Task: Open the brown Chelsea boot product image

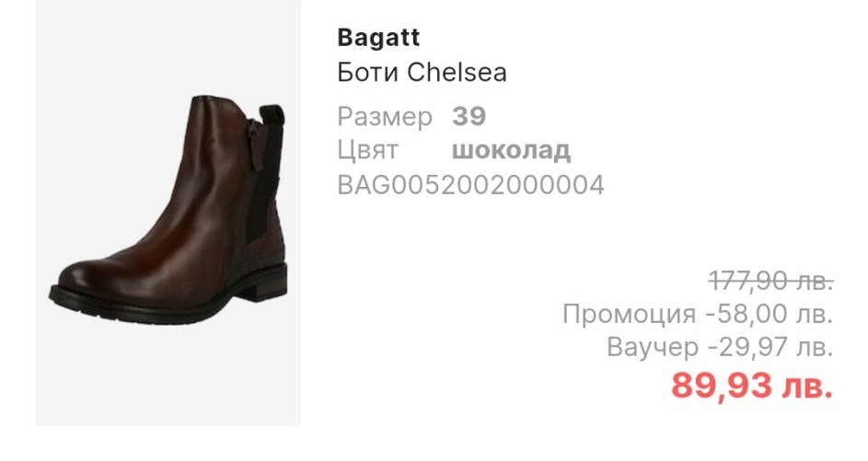Action: pos(168,213)
